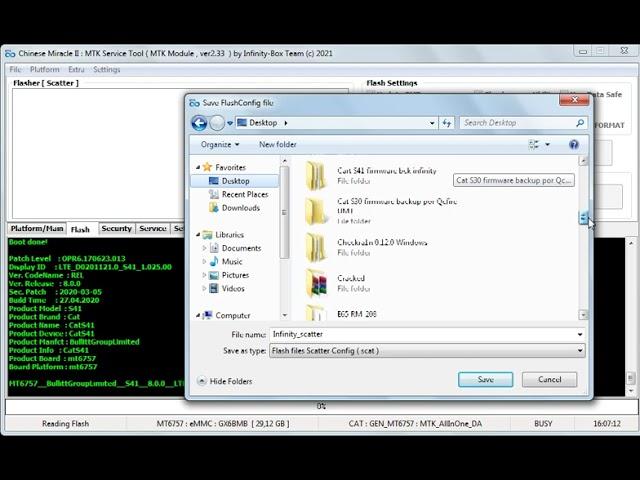Image resolution: width=640 pixels, height=480 pixels.
Task: Switch to the Flash tab
Action: point(80,229)
